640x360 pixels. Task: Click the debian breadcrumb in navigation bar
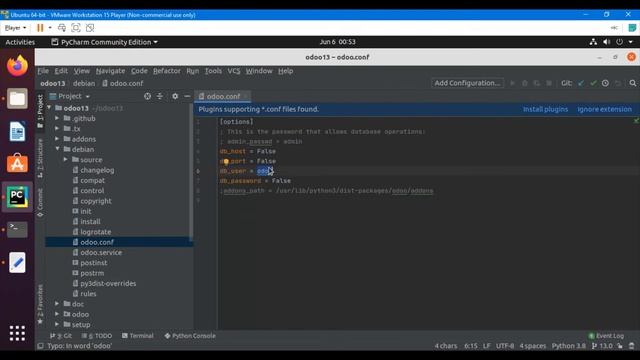click(84, 83)
